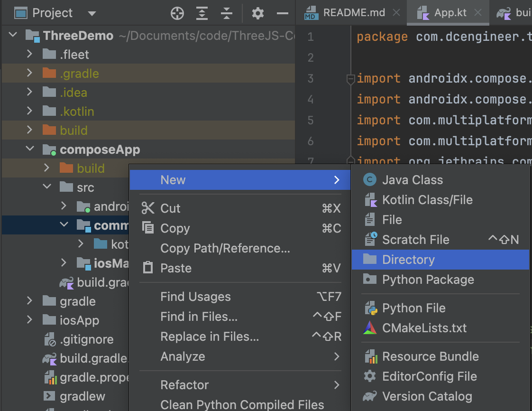Click the Expand All toolbar icon
This screenshot has height=411, width=532.
[202, 13]
